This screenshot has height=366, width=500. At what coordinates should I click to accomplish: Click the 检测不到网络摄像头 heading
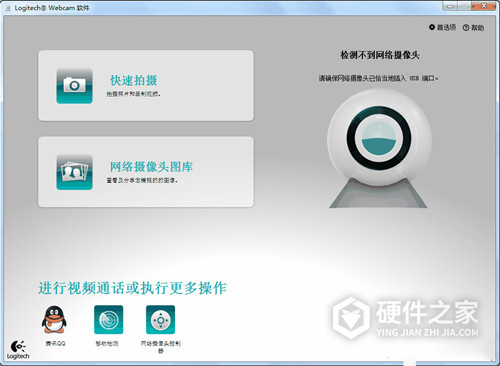(380, 55)
